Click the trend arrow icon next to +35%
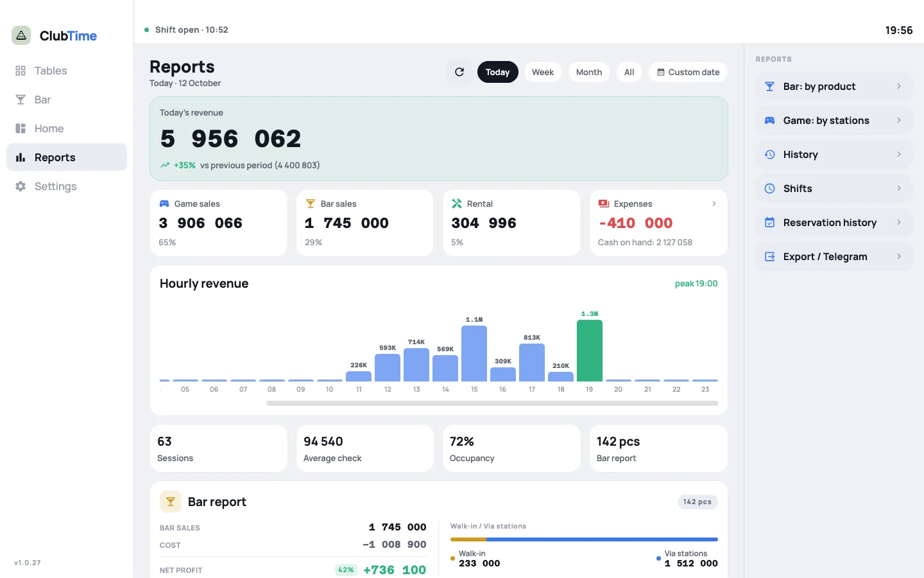The image size is (924, 578). tap(165, 165)
